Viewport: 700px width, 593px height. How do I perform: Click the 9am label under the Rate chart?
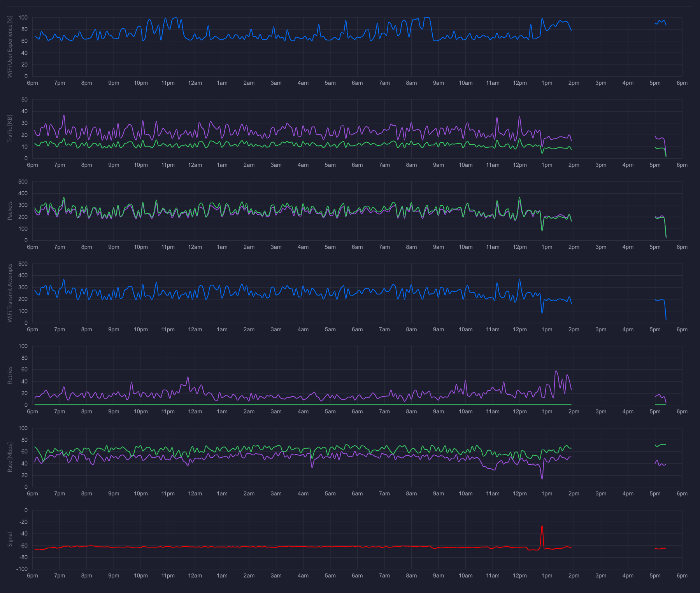point(439,493)
